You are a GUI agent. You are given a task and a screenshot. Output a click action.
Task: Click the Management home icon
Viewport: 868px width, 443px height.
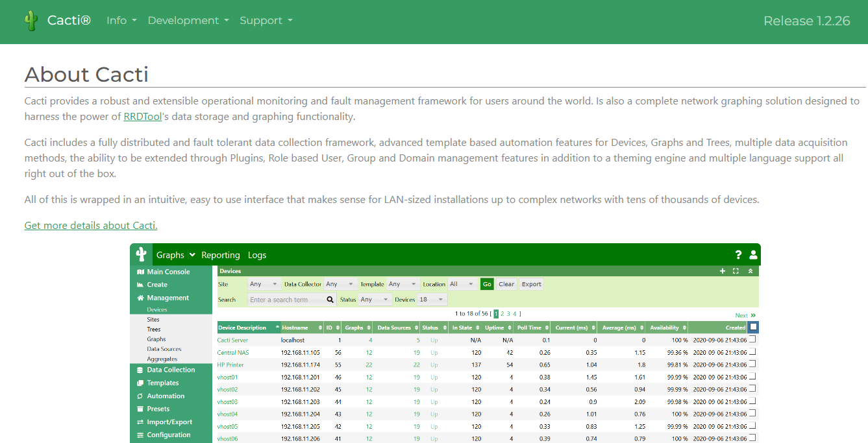click(140, 298)
